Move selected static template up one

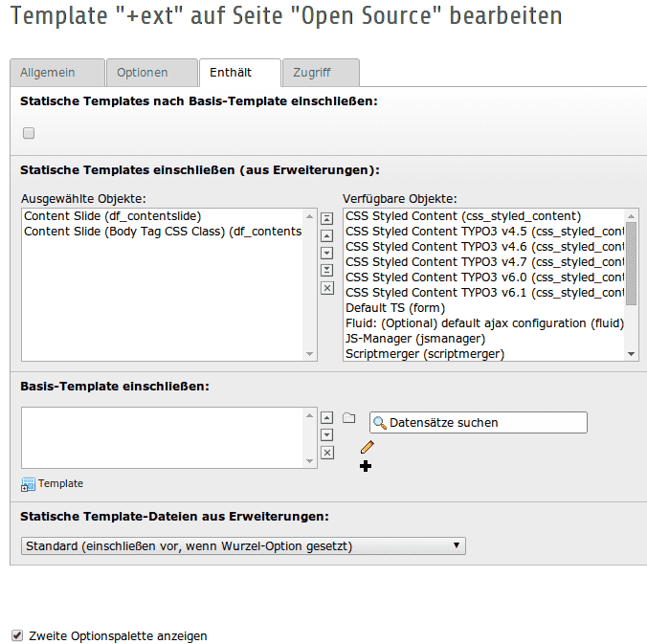click(326, 236)
